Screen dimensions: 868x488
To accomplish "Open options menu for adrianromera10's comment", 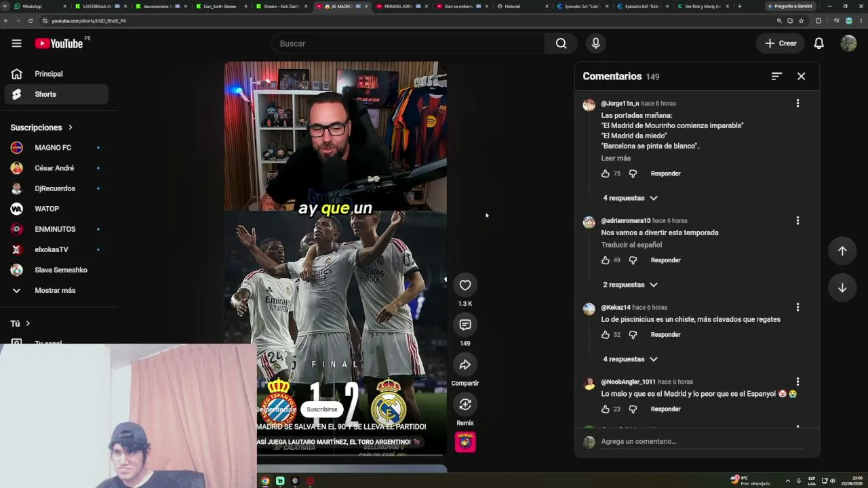I will point(797,220).
